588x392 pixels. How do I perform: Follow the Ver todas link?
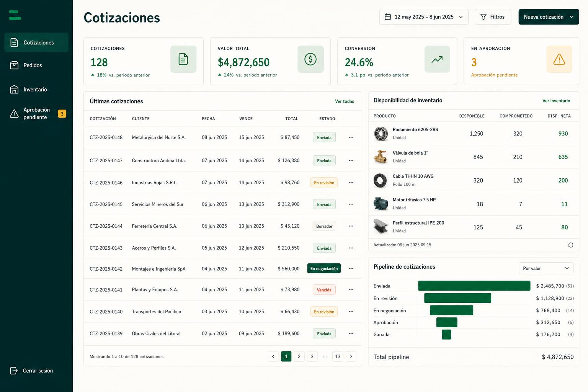point(345,101)
